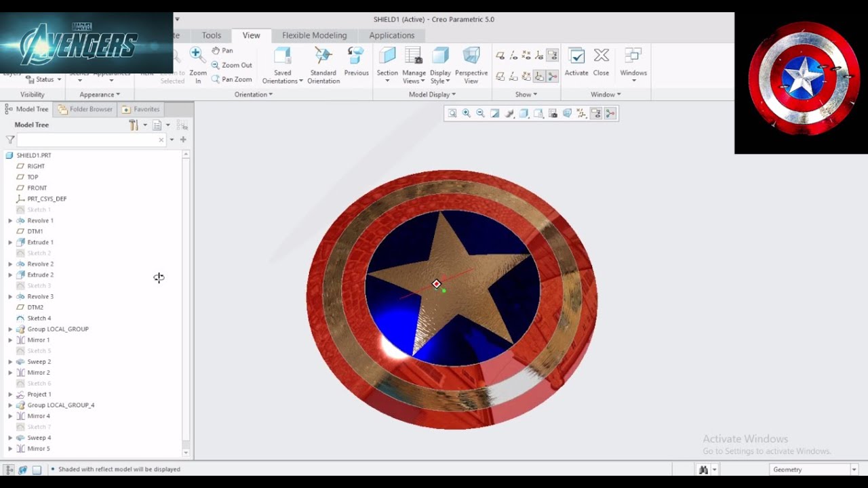The height and width of the screenshot is (488, 868).
Task: Reset to Standard Orientation
Action: click(323, 66)
